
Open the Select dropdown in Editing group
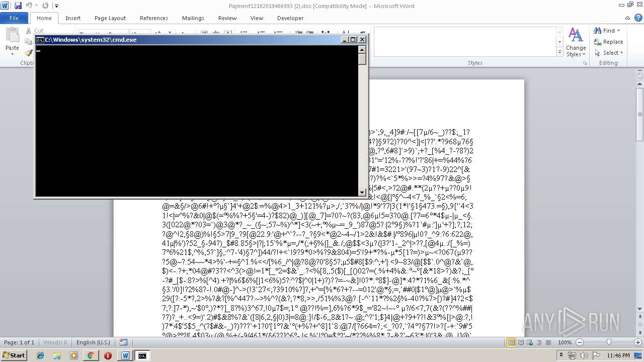[x=609, y=53]
